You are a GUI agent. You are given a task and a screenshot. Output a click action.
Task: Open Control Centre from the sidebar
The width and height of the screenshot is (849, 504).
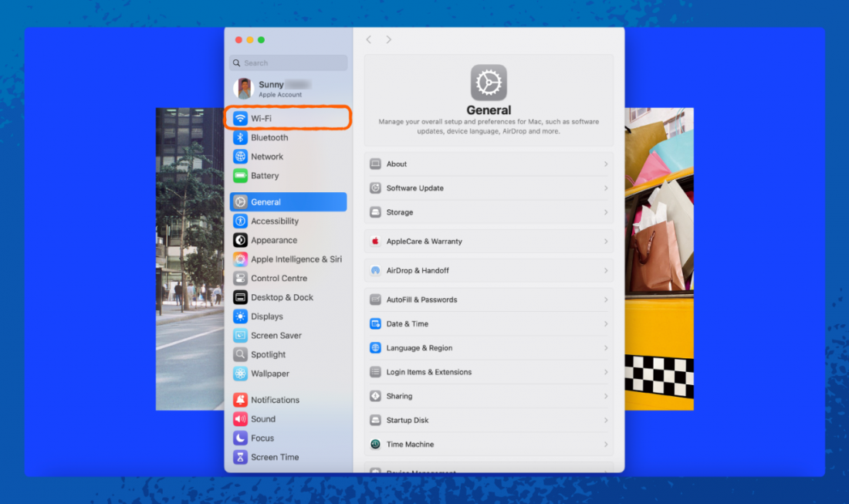tap(278, 279)
